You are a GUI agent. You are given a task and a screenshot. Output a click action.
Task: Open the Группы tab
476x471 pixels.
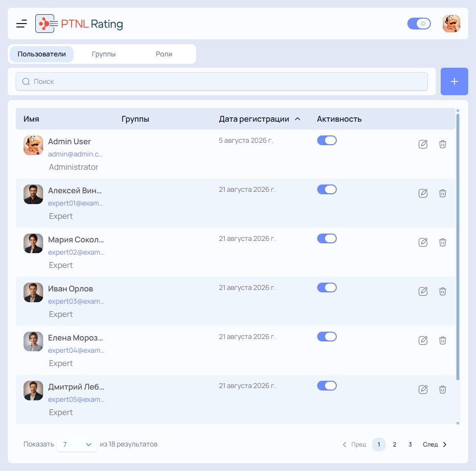103,54
